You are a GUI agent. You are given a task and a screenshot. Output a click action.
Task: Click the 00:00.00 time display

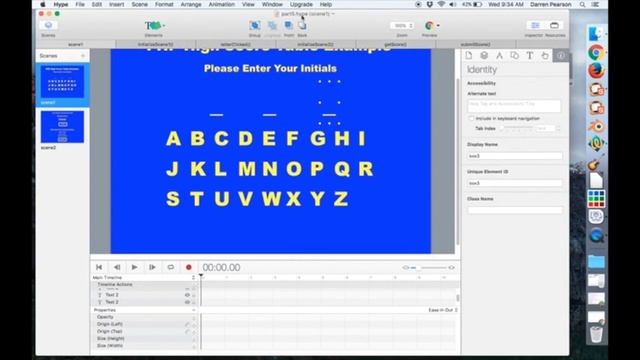221,267
